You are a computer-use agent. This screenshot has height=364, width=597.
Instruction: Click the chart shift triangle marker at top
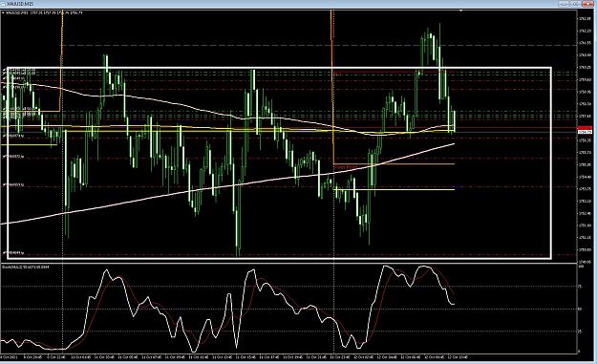point(461,11)
